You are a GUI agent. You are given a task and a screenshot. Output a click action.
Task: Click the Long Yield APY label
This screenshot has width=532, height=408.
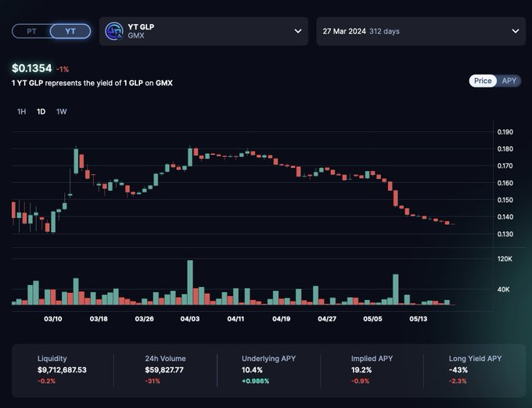[475, 359]
